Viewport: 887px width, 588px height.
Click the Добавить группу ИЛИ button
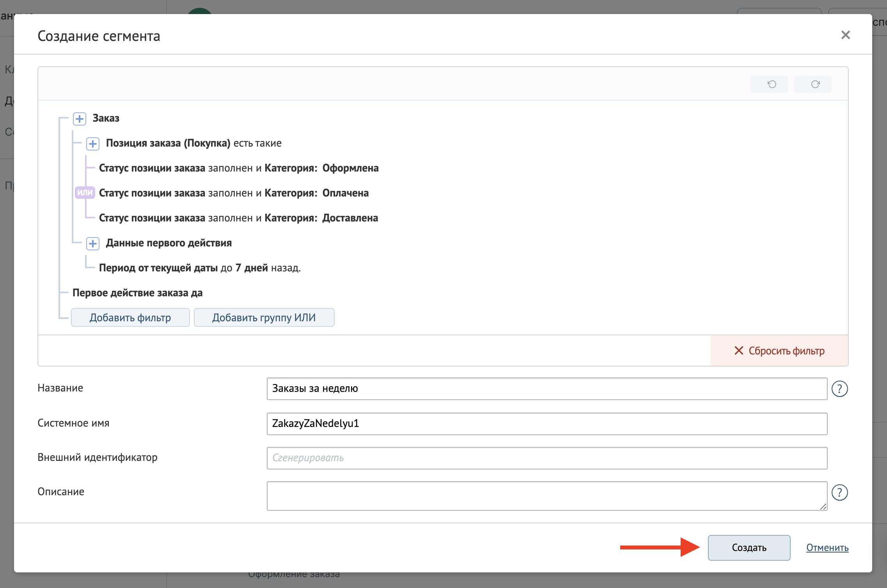tap(264, 317)
